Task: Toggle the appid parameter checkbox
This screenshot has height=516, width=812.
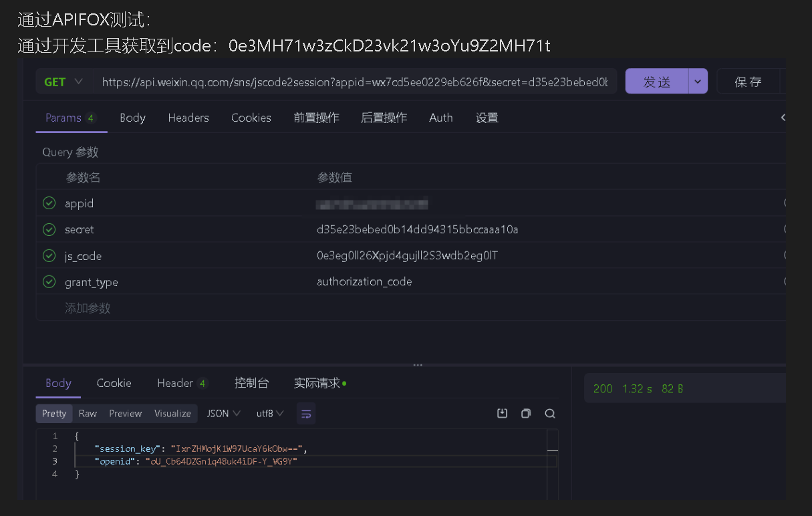Action: [x=49, y=203]
